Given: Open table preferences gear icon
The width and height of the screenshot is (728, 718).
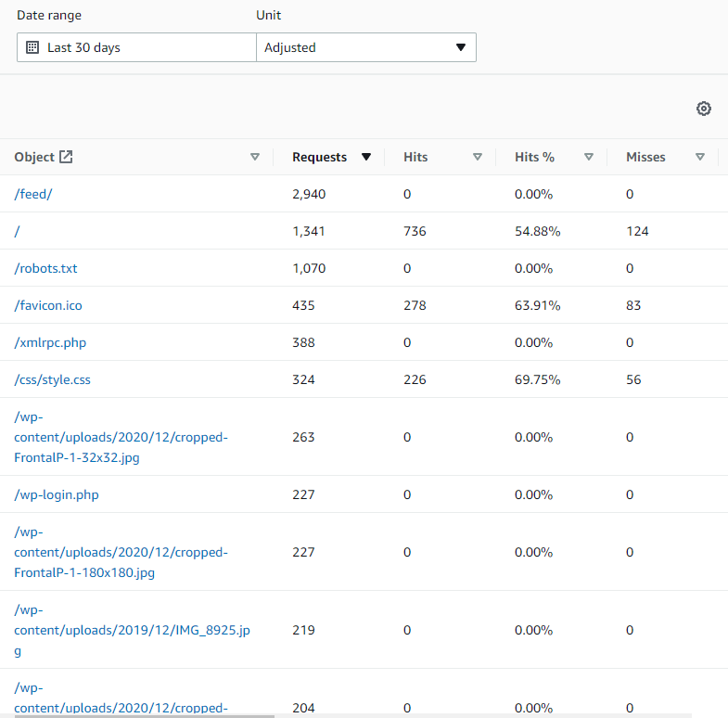Looking at the screenshot, I should click(703, 109).
